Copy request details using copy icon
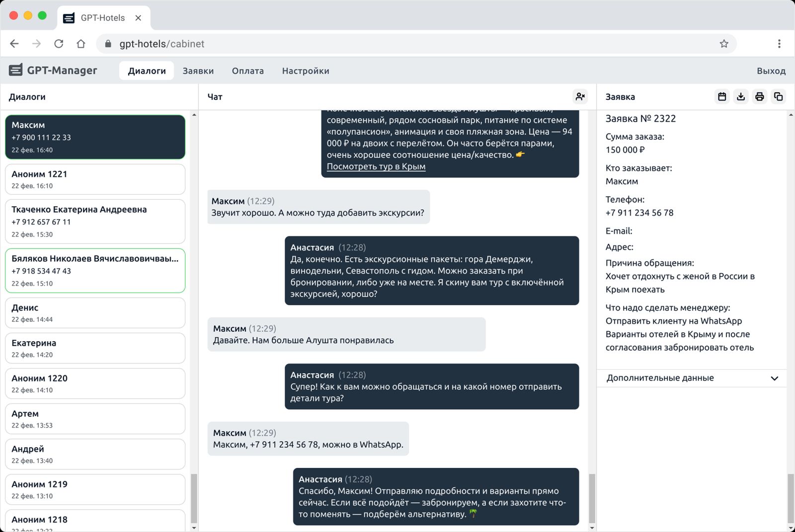 (x=778, y=96)
